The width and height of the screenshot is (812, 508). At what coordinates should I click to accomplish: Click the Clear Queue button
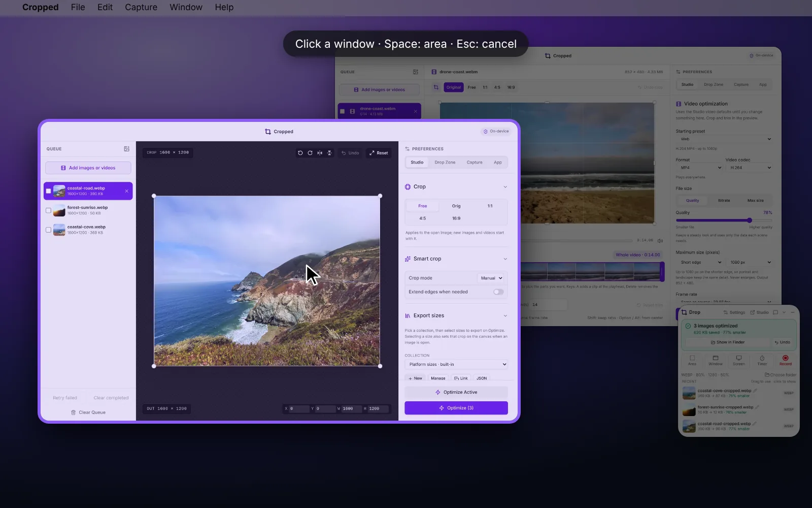(88, 412)
